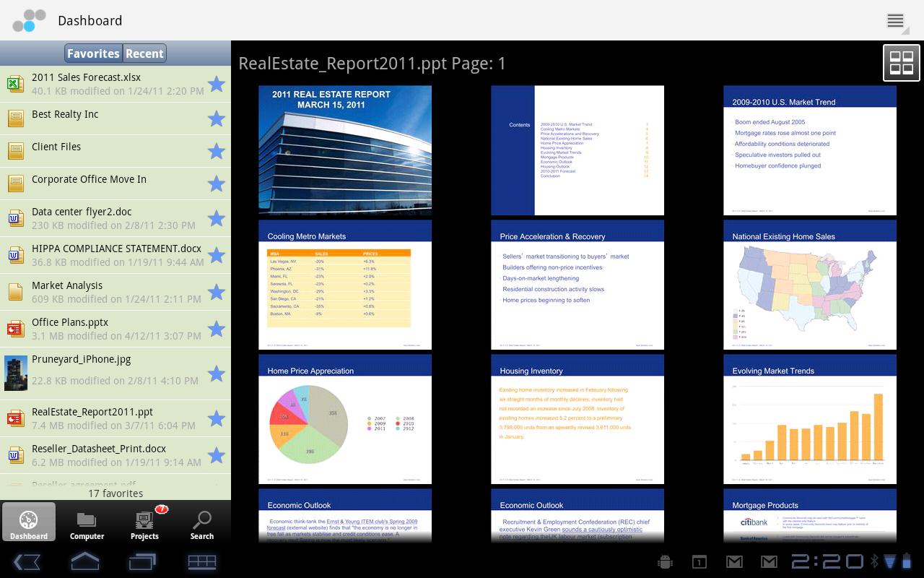Click '17 favorites' count text
924x578 pixels.
(x=115, y=493)
